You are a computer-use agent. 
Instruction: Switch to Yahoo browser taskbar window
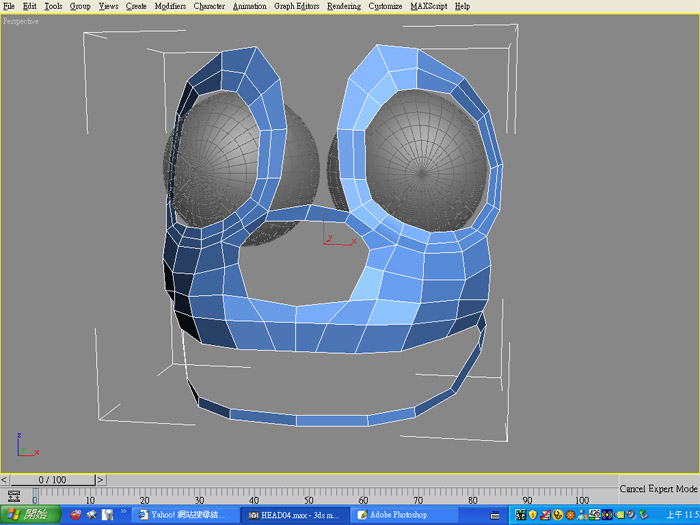[185, 515]
